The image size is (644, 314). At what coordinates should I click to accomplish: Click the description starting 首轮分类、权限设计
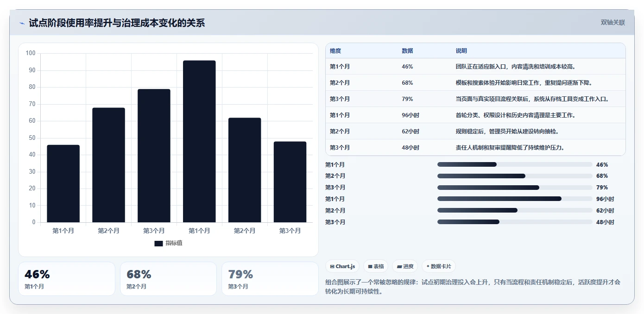[x=517, y=115]
